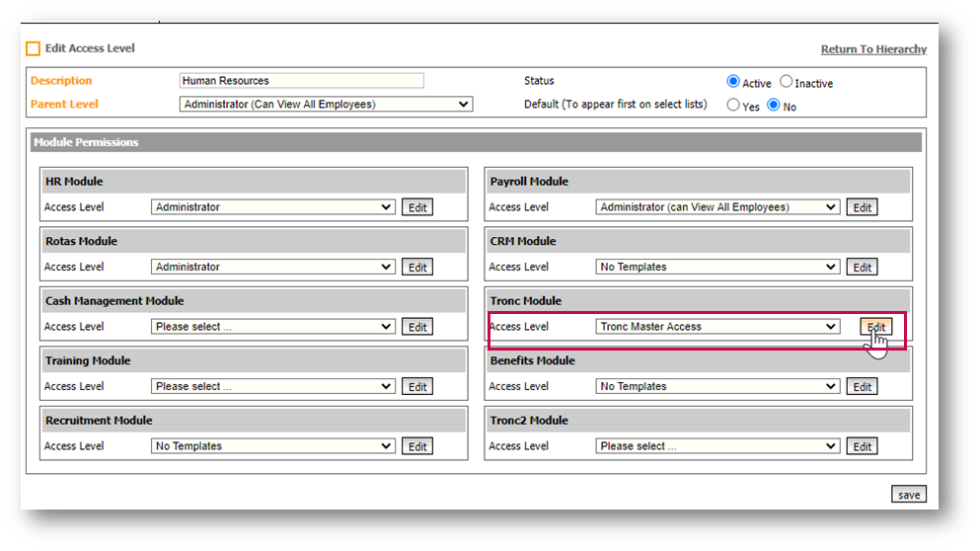Screen dimensions: 980x551
Task: Open the Parent Level dropdown
Action: [326, 104]
